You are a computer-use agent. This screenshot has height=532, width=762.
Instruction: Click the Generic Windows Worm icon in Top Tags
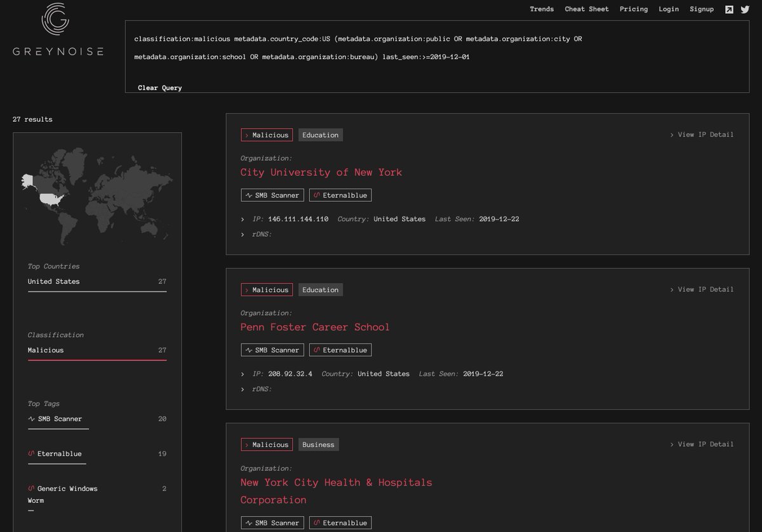tap(31, 489)
